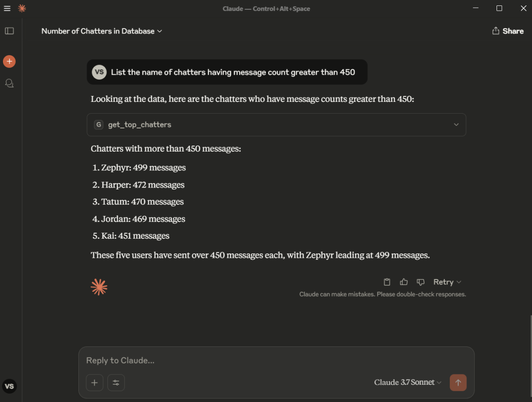The height and width of the screenshot is (402, 532).
Task: Send message with orange arrow button
Action: (x=458, y=382)
